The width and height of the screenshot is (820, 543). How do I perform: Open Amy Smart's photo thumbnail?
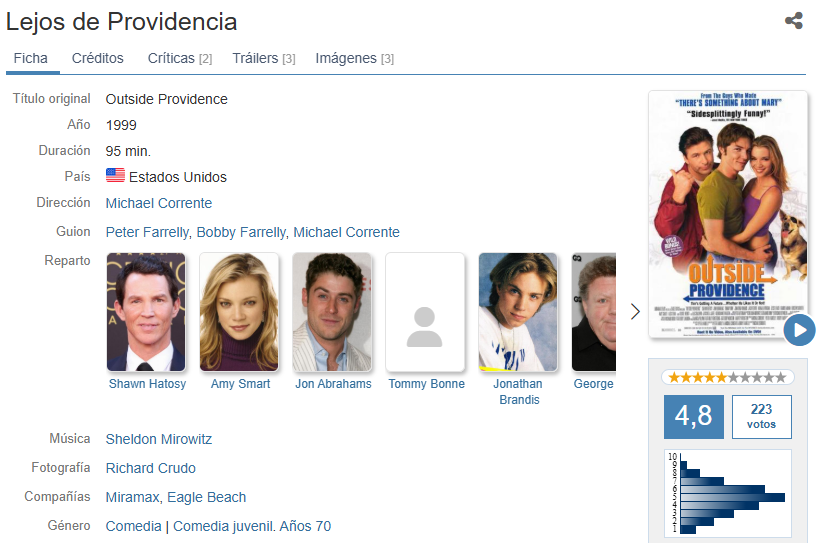pos(239,312)
